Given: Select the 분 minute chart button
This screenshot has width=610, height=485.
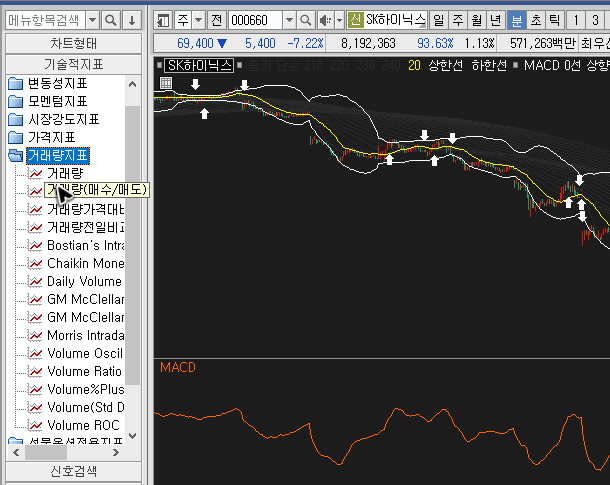Looking at the screenshot, I should pyautogui.click(x=517, y=20).
